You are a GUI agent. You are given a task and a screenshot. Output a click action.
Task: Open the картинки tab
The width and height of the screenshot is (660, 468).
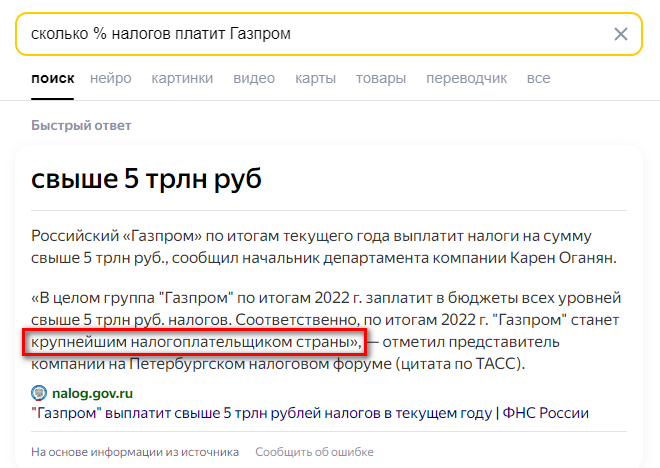tap(182, 78)
